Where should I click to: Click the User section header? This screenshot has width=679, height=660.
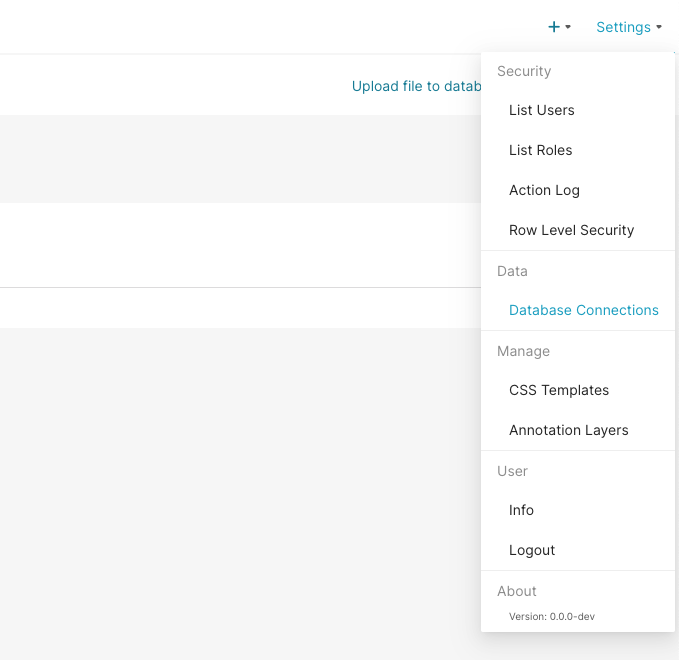coord(512,471)
